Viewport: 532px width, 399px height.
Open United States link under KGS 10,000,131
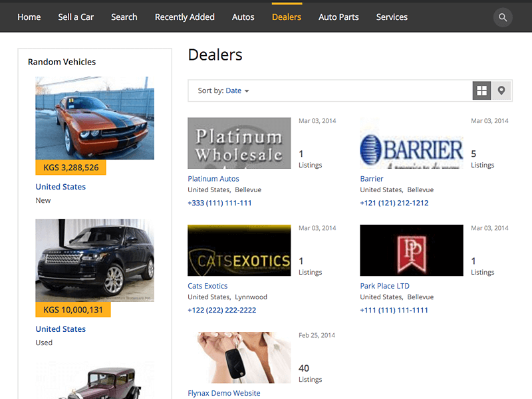coord(61,329)
